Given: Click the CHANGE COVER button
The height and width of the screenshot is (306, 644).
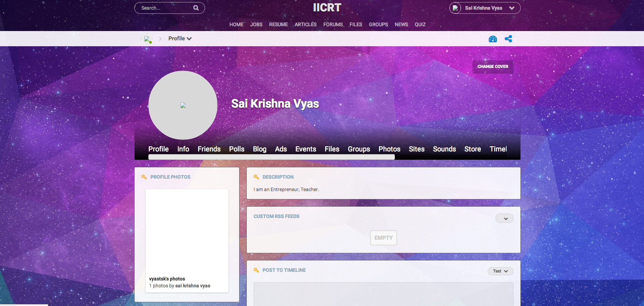Looking at the screenshot, I should (x=493, y=67).
